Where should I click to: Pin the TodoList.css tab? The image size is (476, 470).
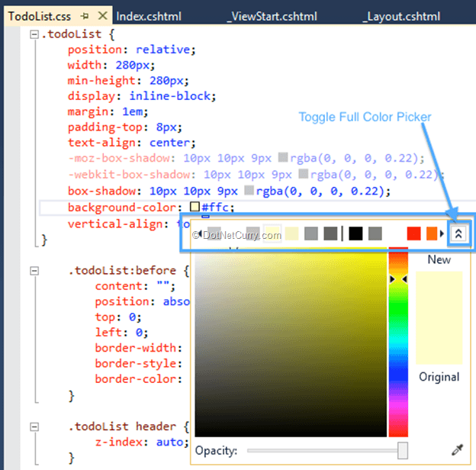85,16
